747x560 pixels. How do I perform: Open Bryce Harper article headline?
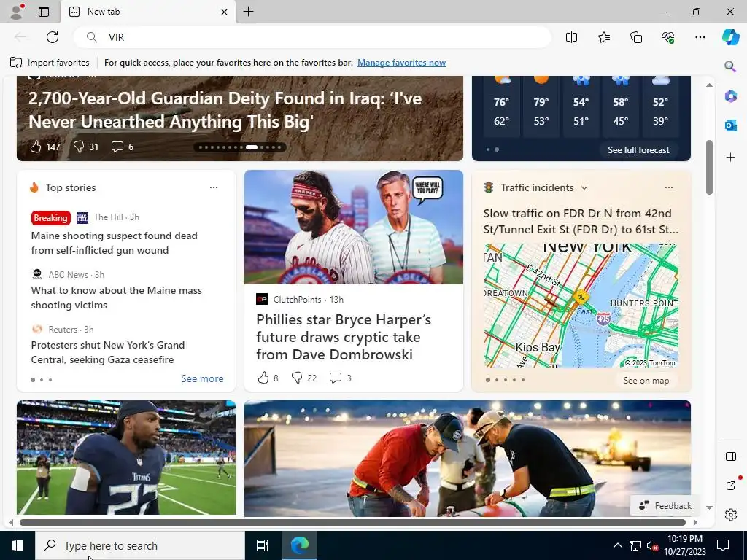(x=344, y=337)
